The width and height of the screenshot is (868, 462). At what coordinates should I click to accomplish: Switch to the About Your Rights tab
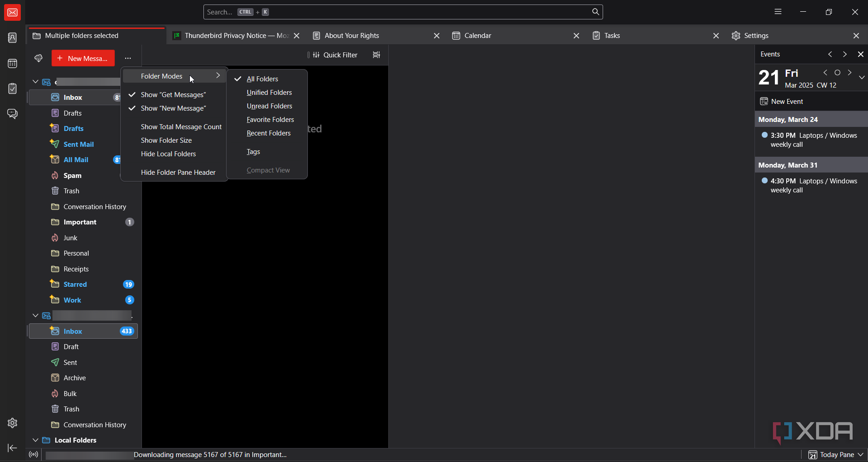352,36
